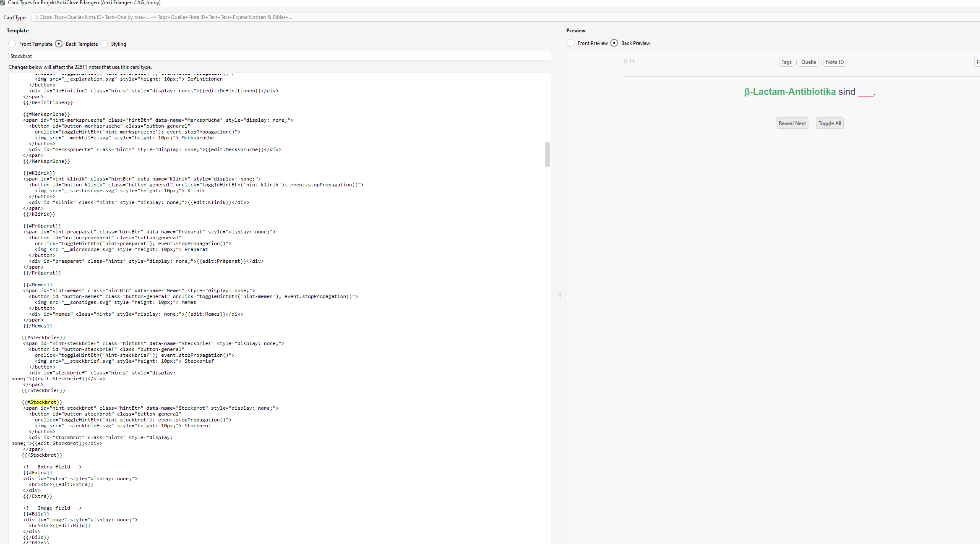Click the highlighted Stockbrot text in code

(x=43, y=402)
